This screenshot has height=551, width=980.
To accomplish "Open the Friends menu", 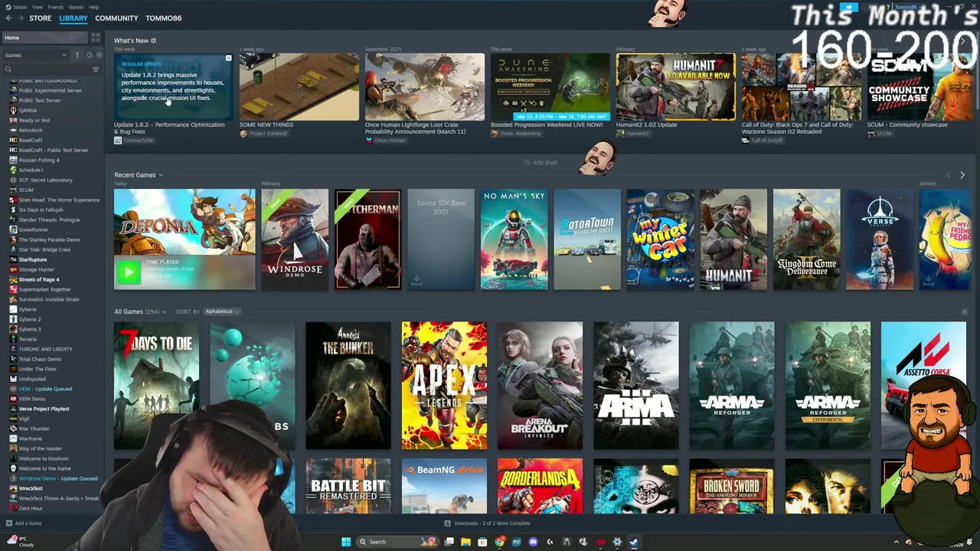I will click(56, 7).
